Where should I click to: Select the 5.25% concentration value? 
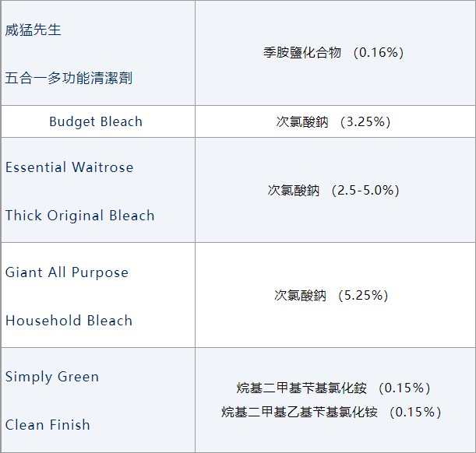(363, 296)
